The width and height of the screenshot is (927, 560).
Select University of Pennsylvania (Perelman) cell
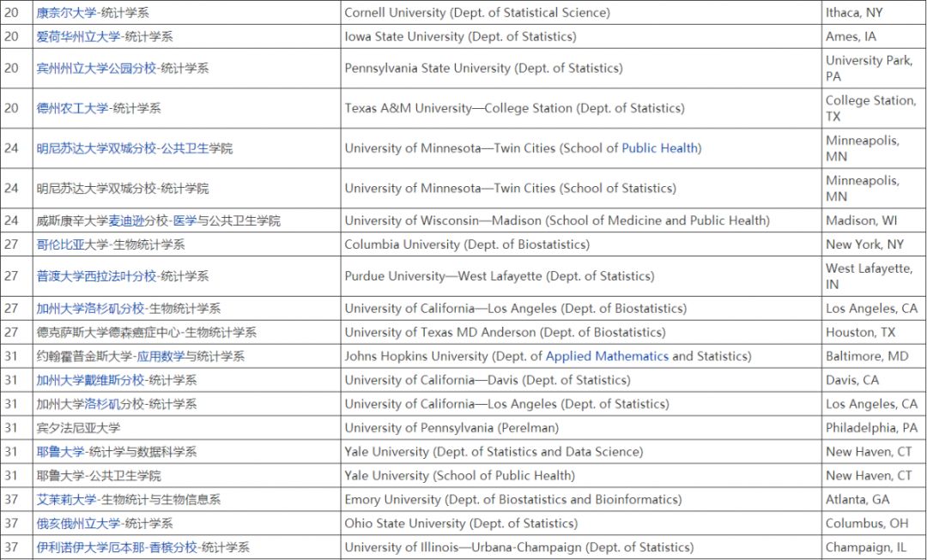click(580, 428)
